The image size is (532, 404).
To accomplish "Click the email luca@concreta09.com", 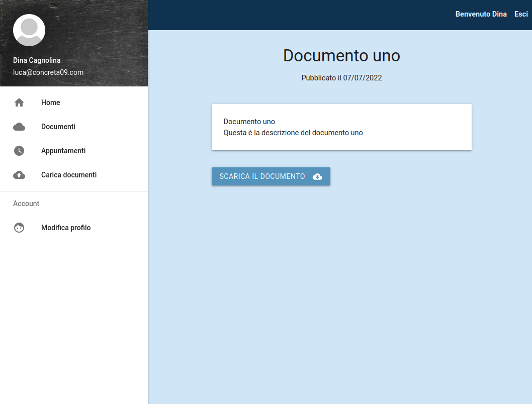I will click(x=48, y=72).
